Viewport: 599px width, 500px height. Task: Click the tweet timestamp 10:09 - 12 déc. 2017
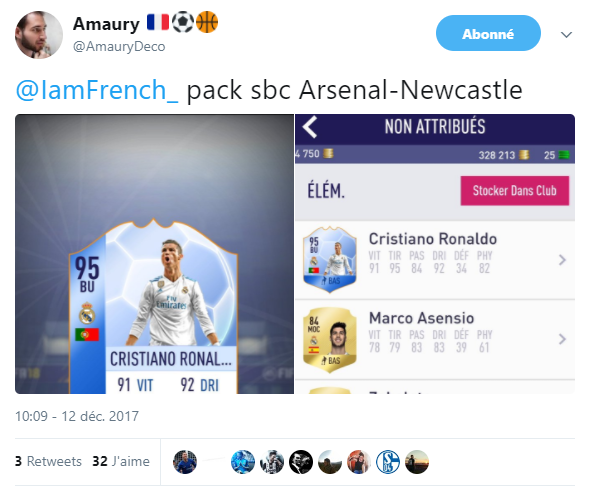click(77, 416)
